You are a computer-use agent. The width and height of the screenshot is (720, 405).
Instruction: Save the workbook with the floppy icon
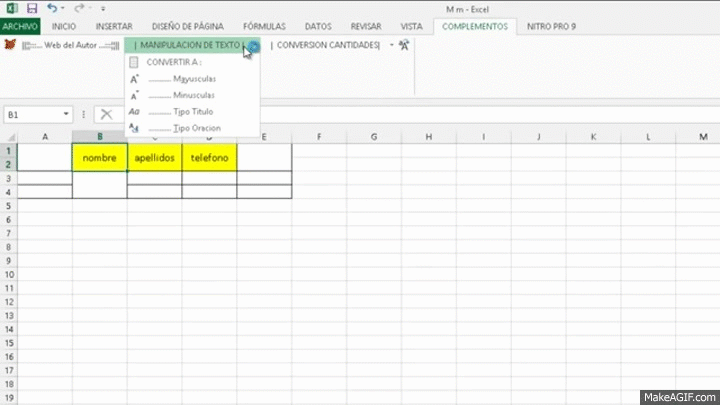(32, 8)
